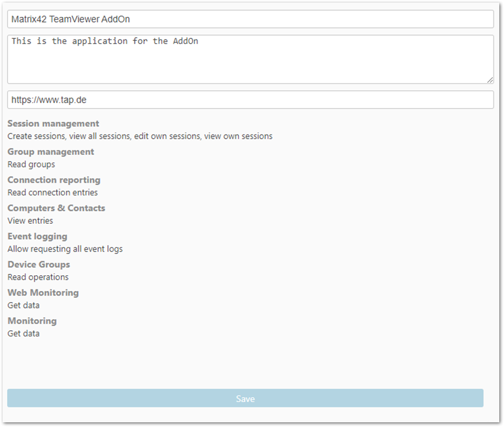Select the Web Monitoring heading

coord(44,293)
